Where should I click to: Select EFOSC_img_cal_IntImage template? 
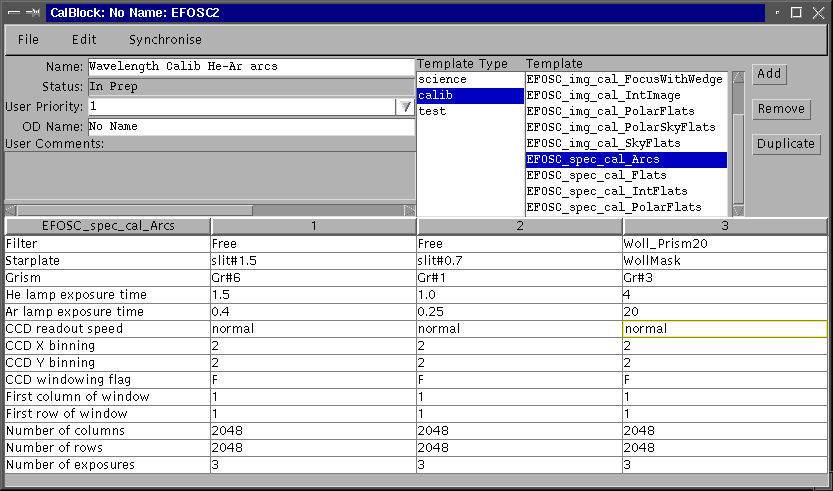(x=626, y=96)
